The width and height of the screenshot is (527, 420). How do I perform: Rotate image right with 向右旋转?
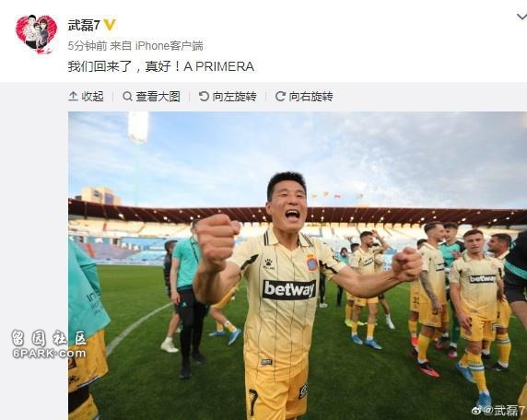(304, 97)
